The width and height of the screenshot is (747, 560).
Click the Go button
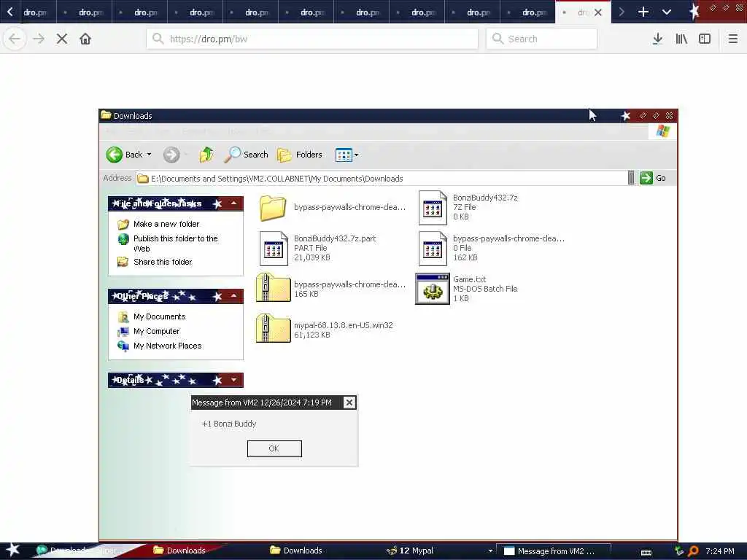653,178
